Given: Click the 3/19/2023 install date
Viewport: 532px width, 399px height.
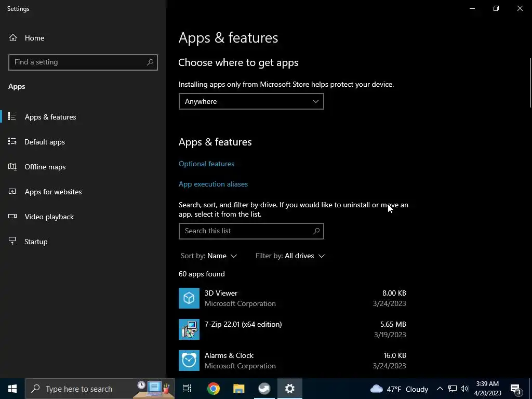Looking at the screenshot, I should tap(390, 335).
